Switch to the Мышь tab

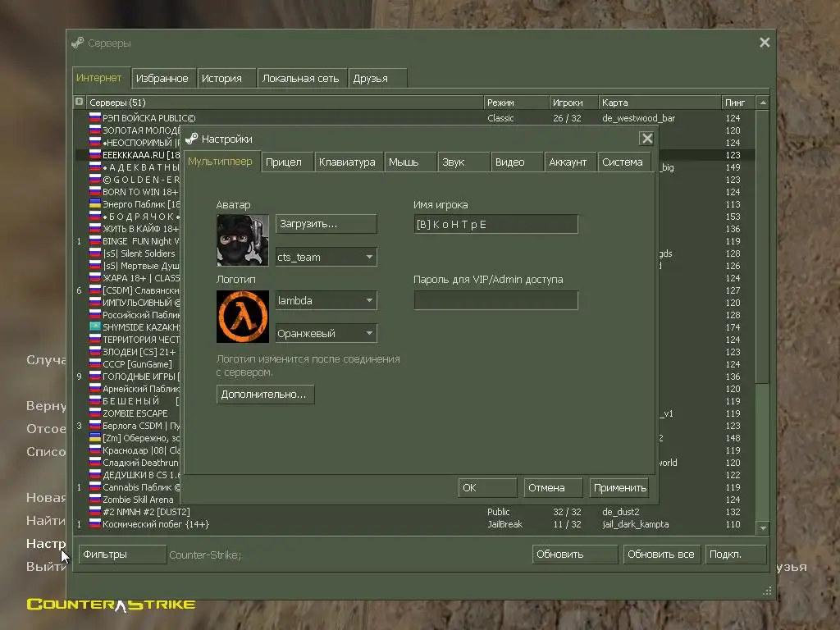410,162
